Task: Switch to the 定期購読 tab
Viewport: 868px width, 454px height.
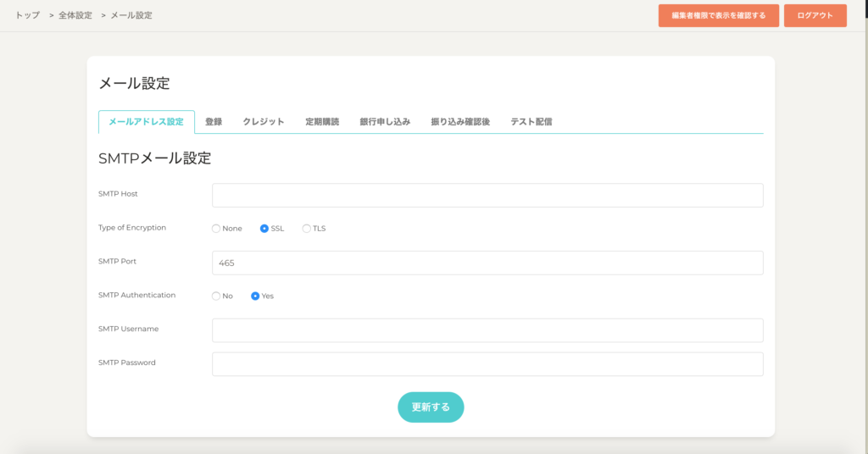Action: click(322, 122)
